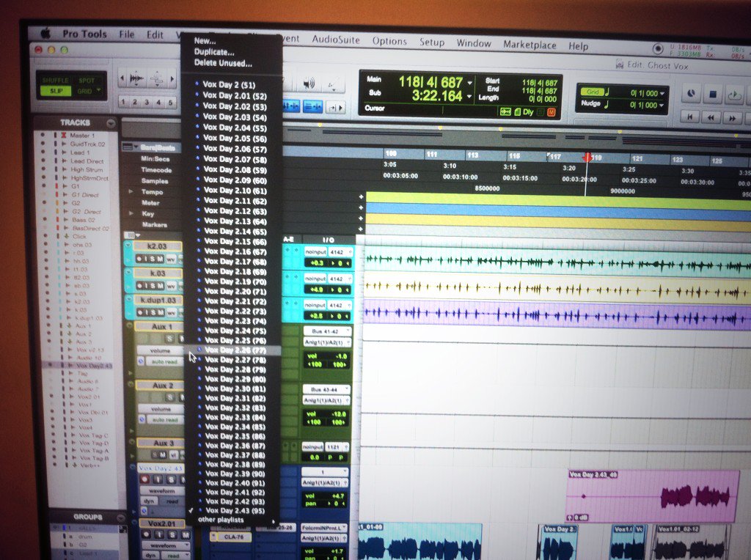Recall zoom preset 5
751x560 pixels.
click(x=170, y=103)
